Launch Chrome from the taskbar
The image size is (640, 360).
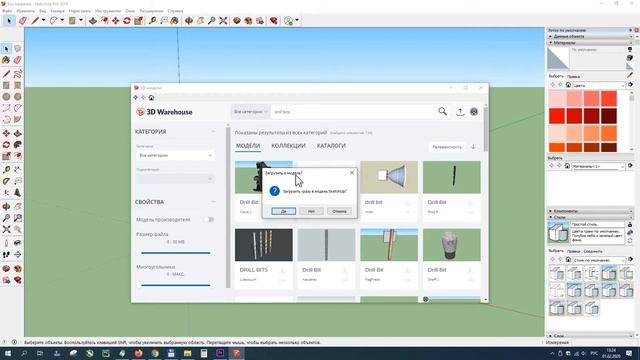[155, 353]
